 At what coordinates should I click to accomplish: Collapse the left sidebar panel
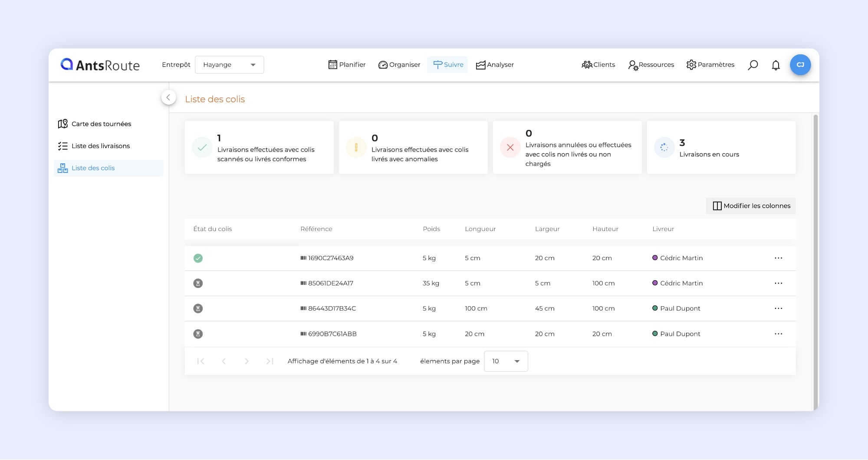168,97
